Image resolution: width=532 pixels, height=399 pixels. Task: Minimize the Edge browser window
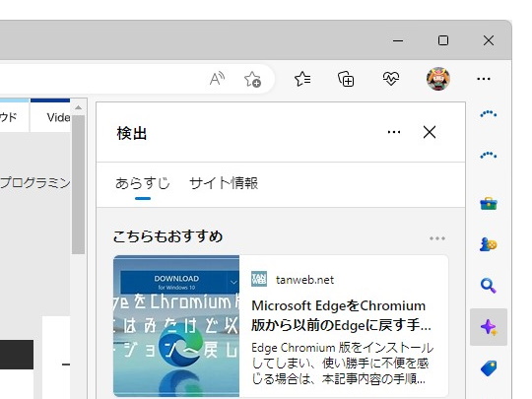398,40
